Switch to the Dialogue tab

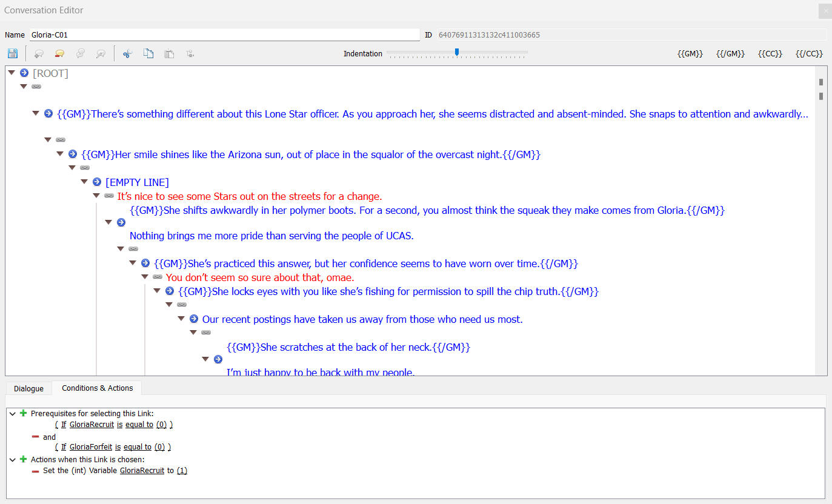click(28, 388)
